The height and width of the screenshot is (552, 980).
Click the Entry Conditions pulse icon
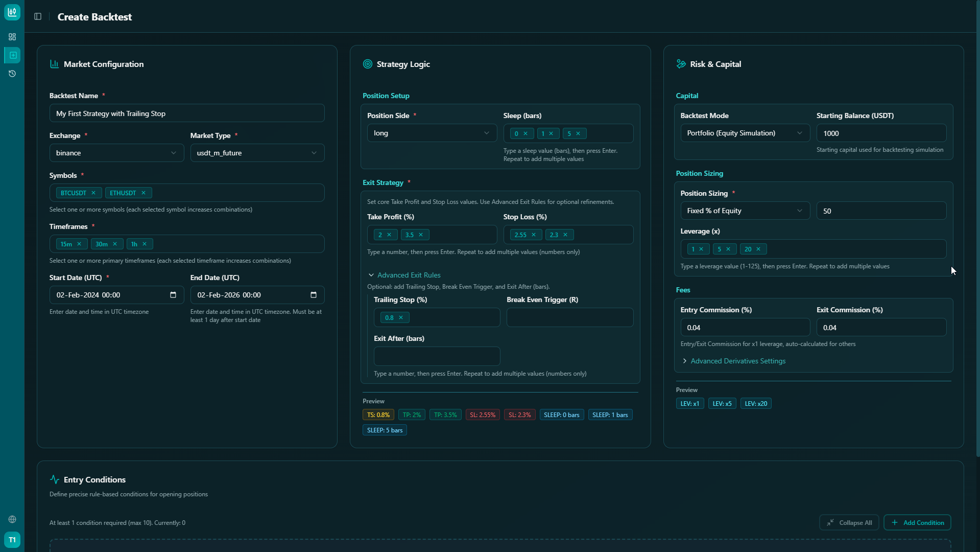[54, 479]
